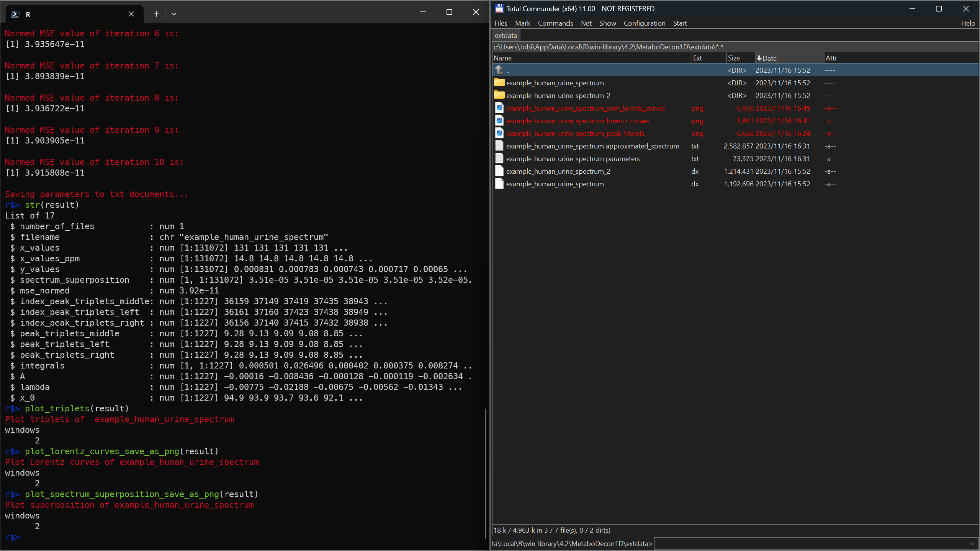Open a new terminal tab with plus
The height and width of the screenshot is (551, 980).
click(x=156, y=14)
